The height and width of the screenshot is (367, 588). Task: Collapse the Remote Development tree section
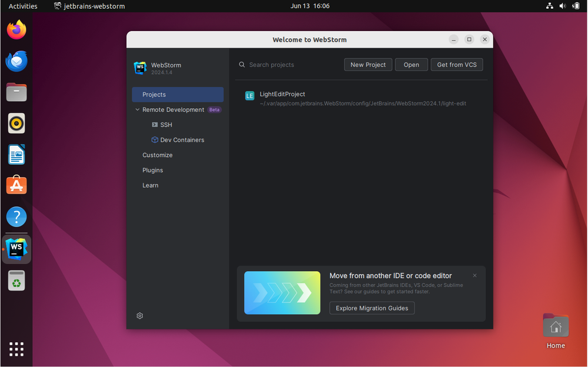pos(138,110)
